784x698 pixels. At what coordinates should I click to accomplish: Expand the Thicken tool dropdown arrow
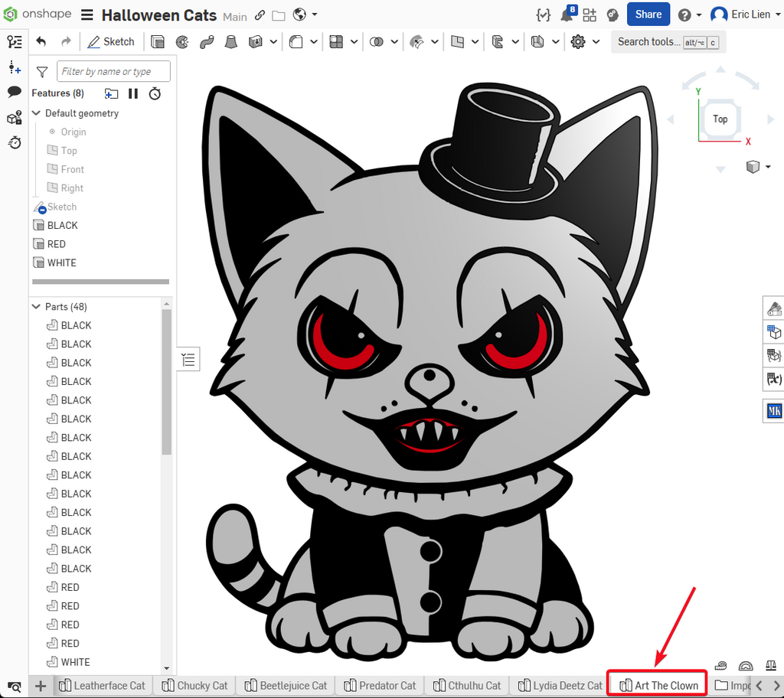click(273, 41)
